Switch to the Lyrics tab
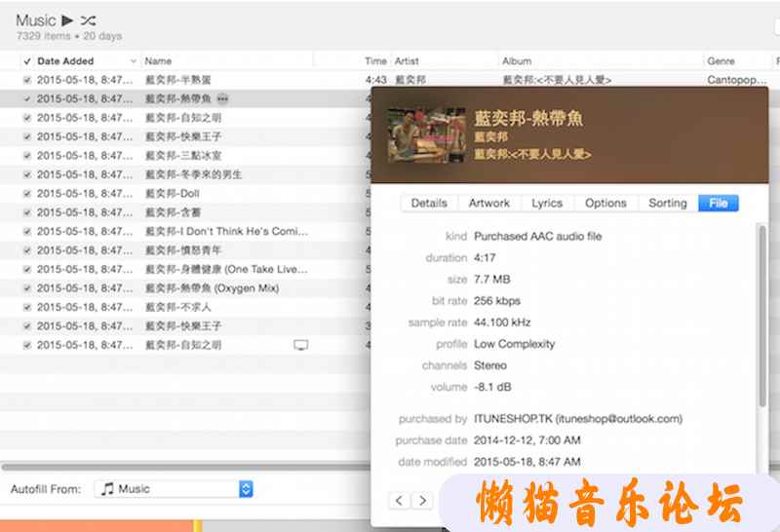This screenshot has height=532, width=780. (547, 203)
